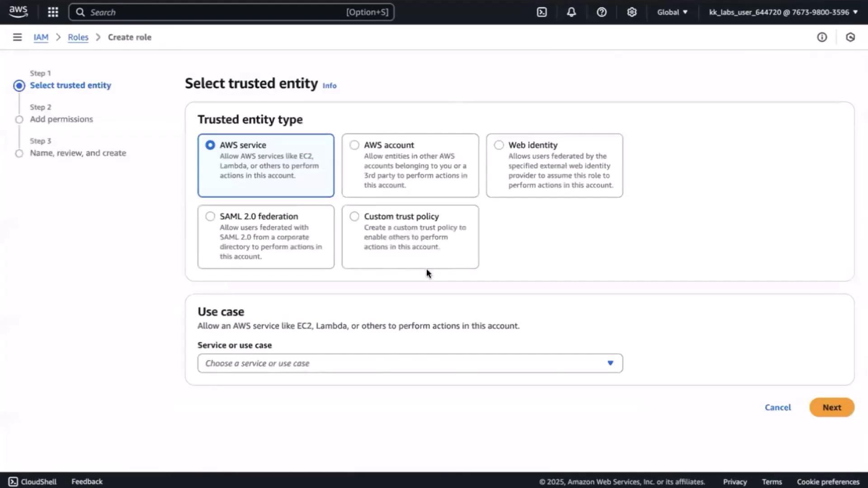The width and height of the screenshot is (868, 488).
Task: Click the AWS logo home icon
Action: 18,12
